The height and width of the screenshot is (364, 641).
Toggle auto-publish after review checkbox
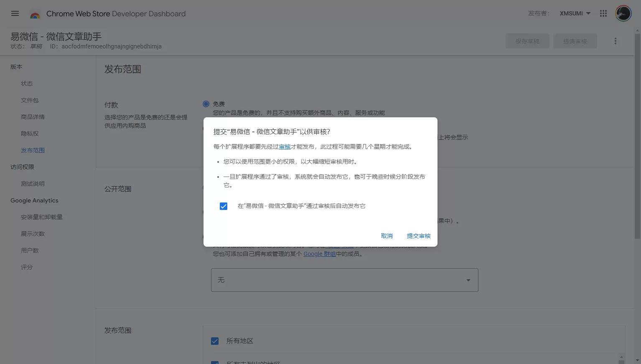[x=224, y=206]
